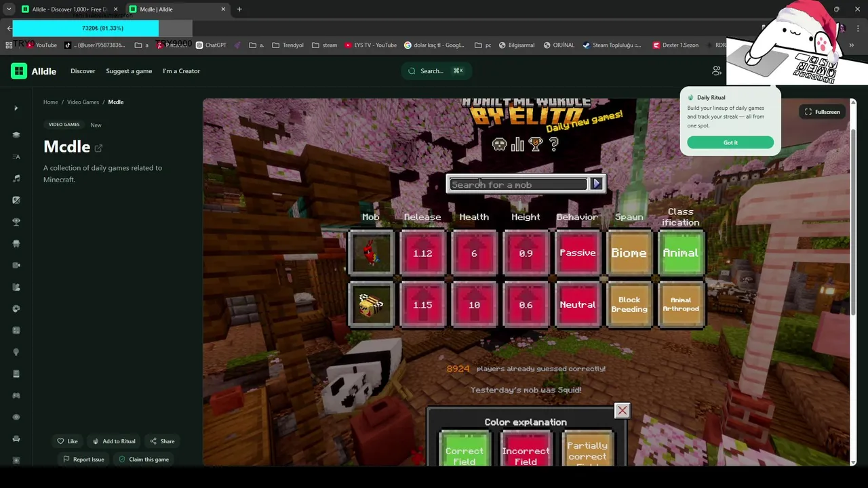Select the language letters sidebar icon
The width and height of the screenshot is (868, 488).
coord(16,157)
